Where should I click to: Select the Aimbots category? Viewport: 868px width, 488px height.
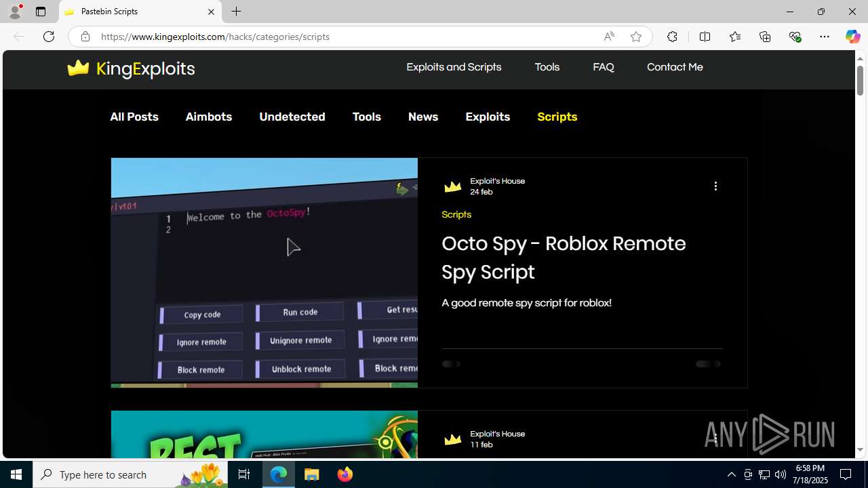tap(209, 117)
